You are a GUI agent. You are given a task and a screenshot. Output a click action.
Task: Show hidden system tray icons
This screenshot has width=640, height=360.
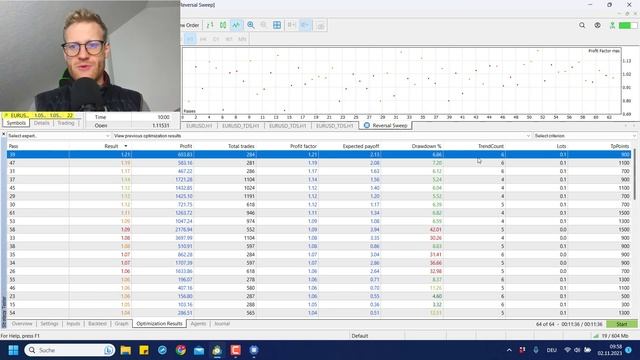point(509,350)
